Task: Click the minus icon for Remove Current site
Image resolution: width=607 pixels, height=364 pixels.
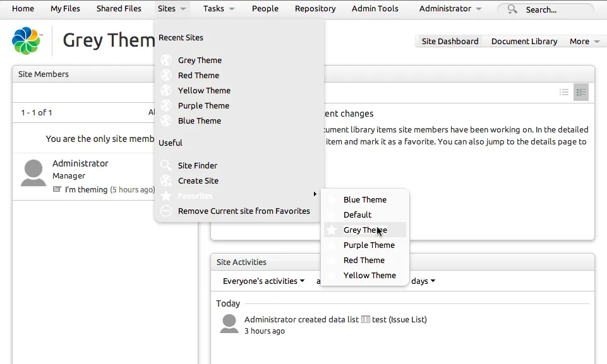Action: pyautogui.click(x=166, y=211)
